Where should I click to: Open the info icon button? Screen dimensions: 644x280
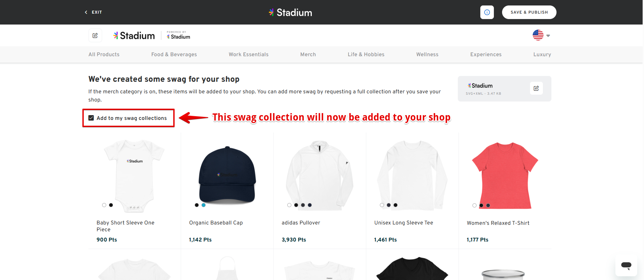coord(487,12)
